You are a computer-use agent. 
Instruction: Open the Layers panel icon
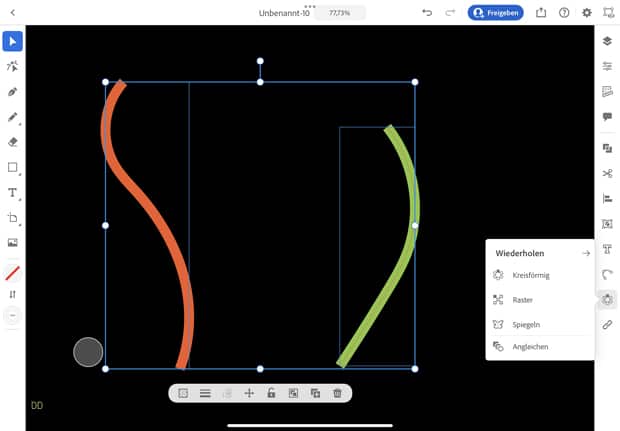coord(607,41)
